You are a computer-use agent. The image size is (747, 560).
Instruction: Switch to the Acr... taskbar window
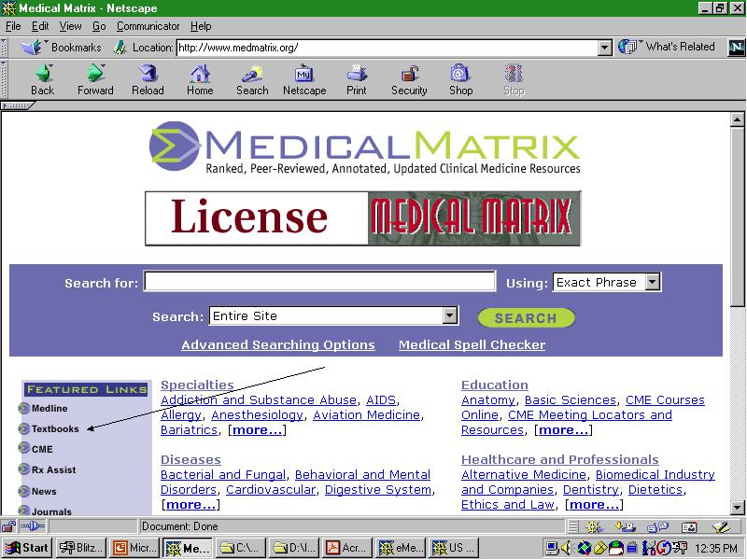[x=347, y=548]
